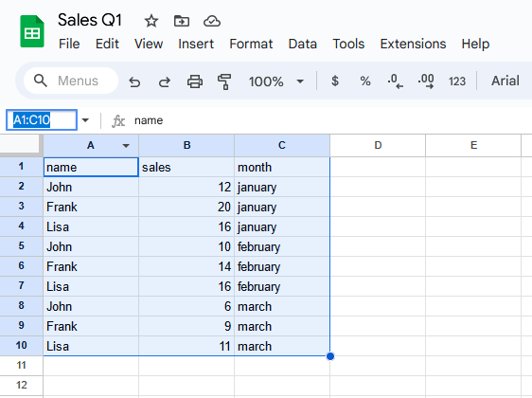Open more number formats 123

click(457, 81)
